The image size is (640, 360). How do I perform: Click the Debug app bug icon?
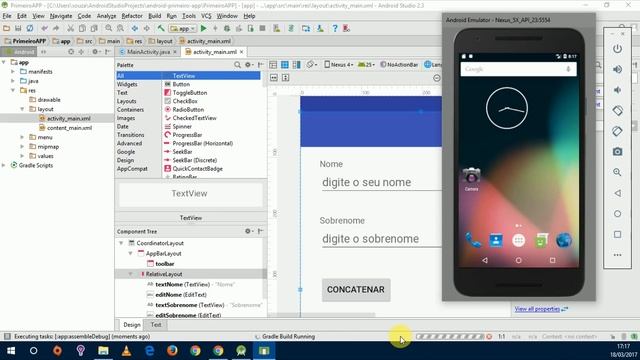click(227, 29)
